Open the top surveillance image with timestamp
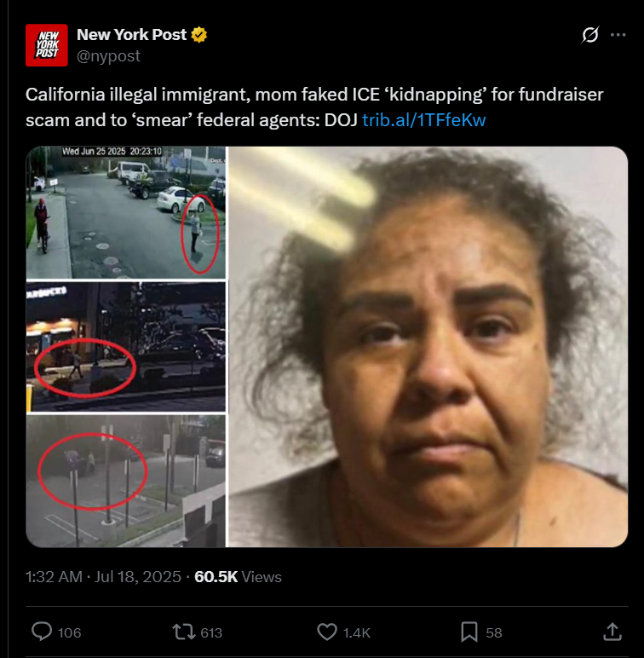The width and height of the screenshot is (644, 658). pos(126,212)
